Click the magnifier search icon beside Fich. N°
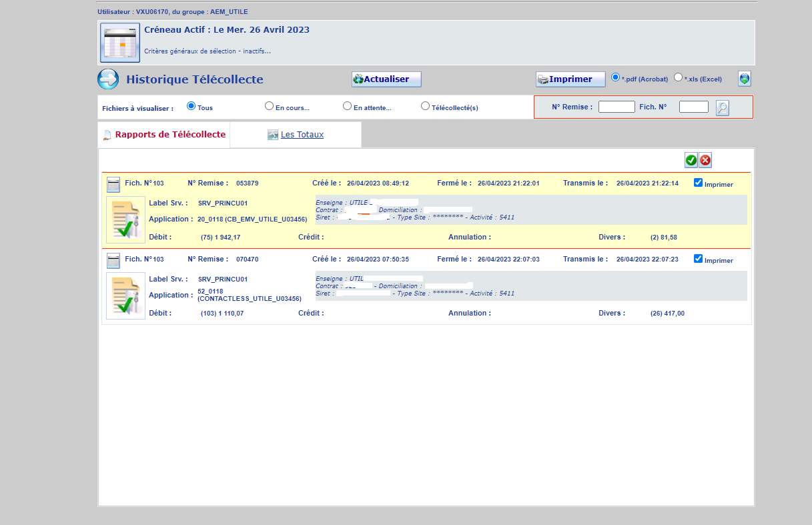This screenshot has width=812, height=525. [722, 107]
